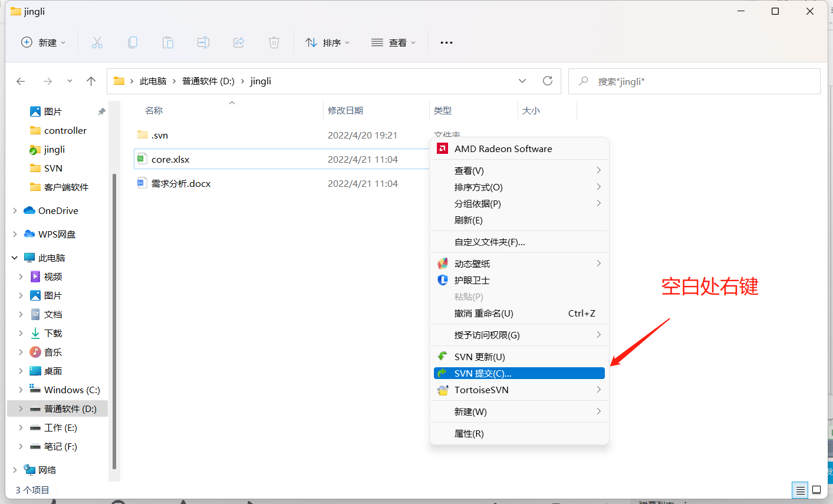Go forward with the right arrow
This screenshot has width=833, height=504.
click(48, 81)
